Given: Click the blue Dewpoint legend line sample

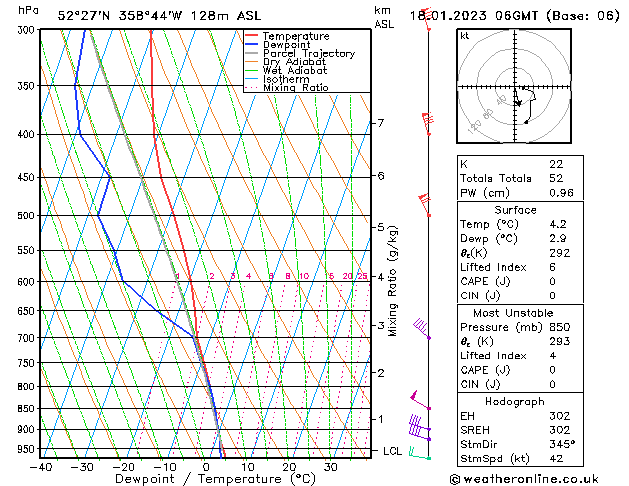Looking at the screenshot, I should tap(252, 44).
